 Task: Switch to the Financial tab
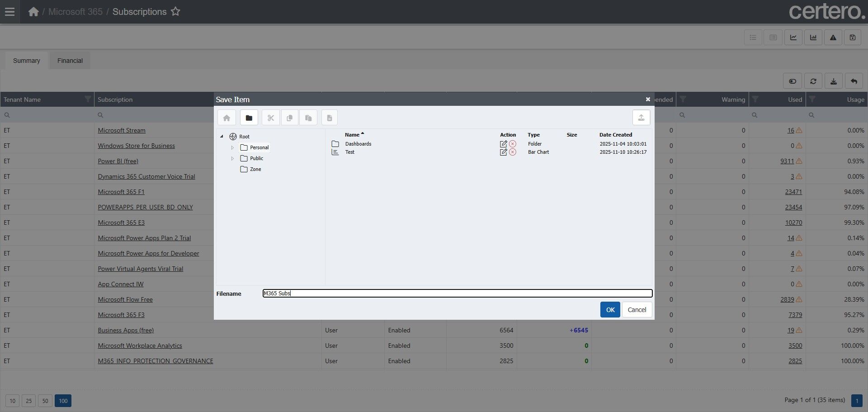coord(70,61)
